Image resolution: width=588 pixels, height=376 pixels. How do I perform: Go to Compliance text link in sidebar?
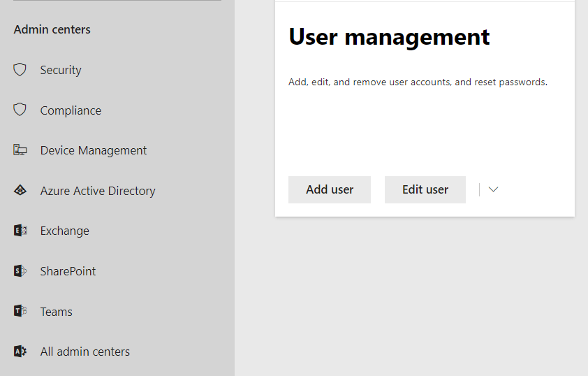click(x=71, y=110)
